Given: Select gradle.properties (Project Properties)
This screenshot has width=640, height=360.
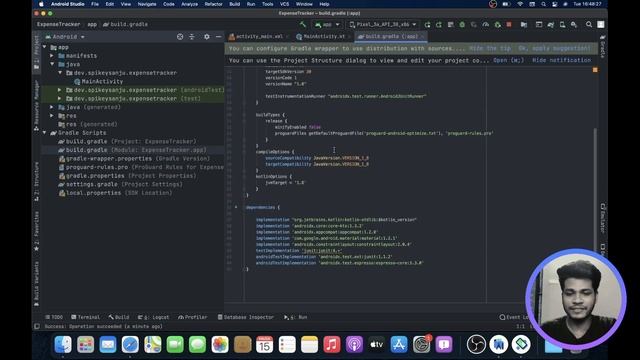Looking at the screenshot, I should (127, 176).
